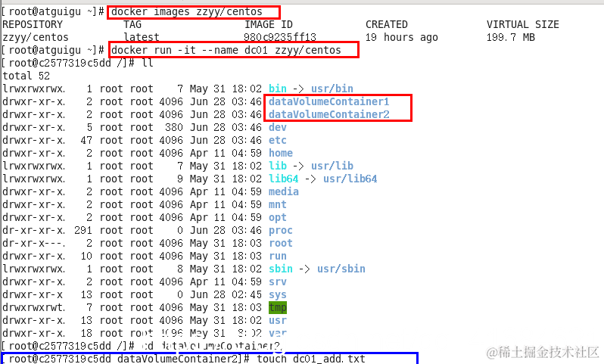Click the image ID 980c9235ff13
Screen dimensions: 604x364
tap(280, 37)
